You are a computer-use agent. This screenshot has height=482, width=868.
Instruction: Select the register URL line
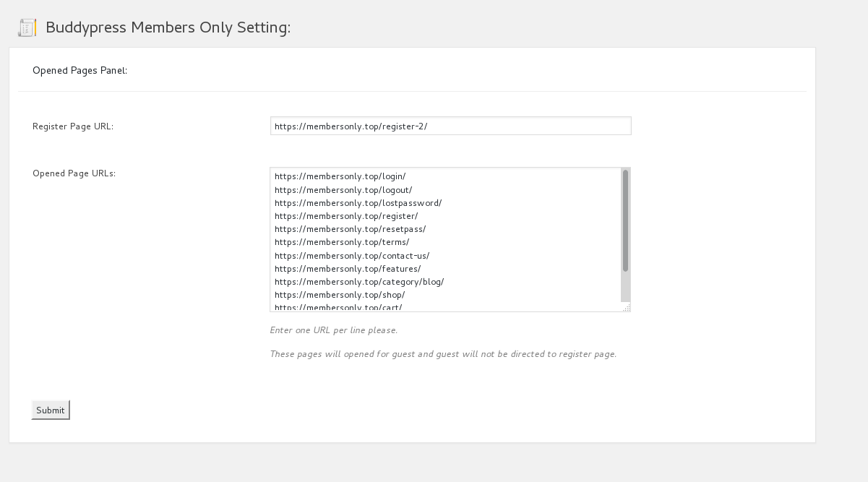coord(345,216)
